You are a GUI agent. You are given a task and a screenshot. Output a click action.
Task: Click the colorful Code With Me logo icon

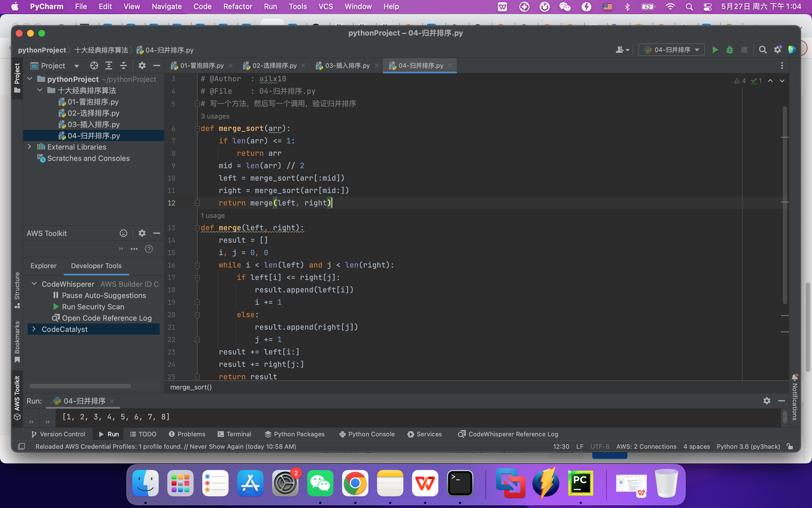click(792, 50)
